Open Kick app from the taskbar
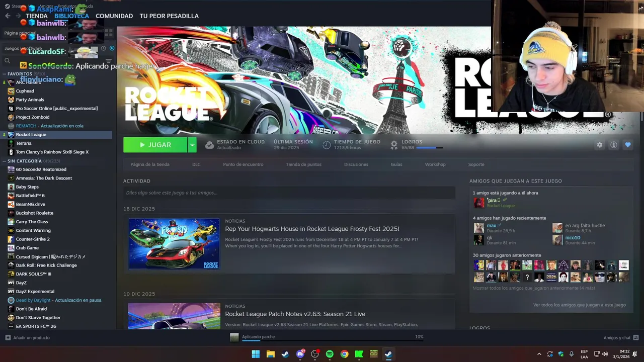The image size is (644, 362). 359,354
